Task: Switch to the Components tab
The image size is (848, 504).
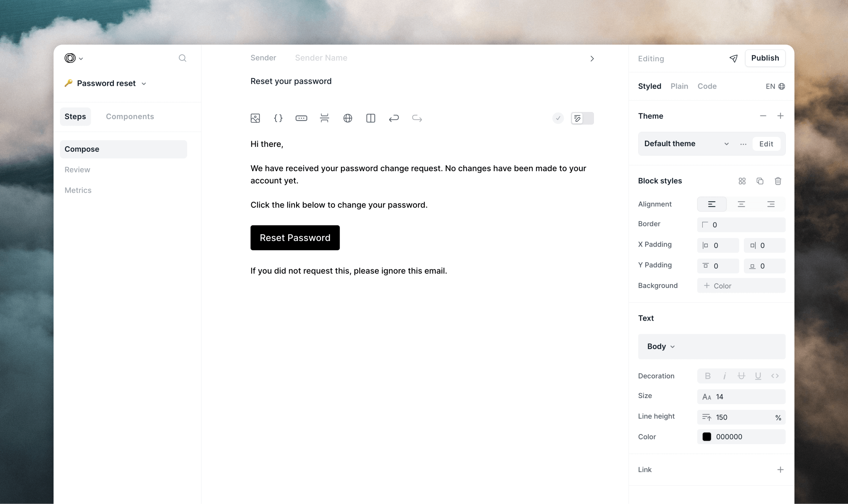Action: click(130, 116)
